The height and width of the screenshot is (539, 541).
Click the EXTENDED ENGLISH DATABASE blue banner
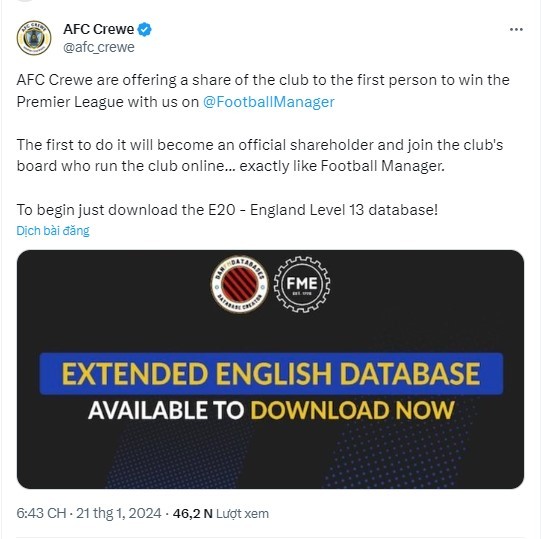pos(271,374)
